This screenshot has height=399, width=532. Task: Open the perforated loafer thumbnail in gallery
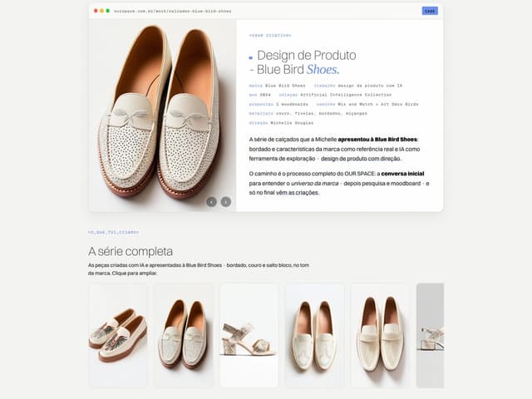(184, 335)
